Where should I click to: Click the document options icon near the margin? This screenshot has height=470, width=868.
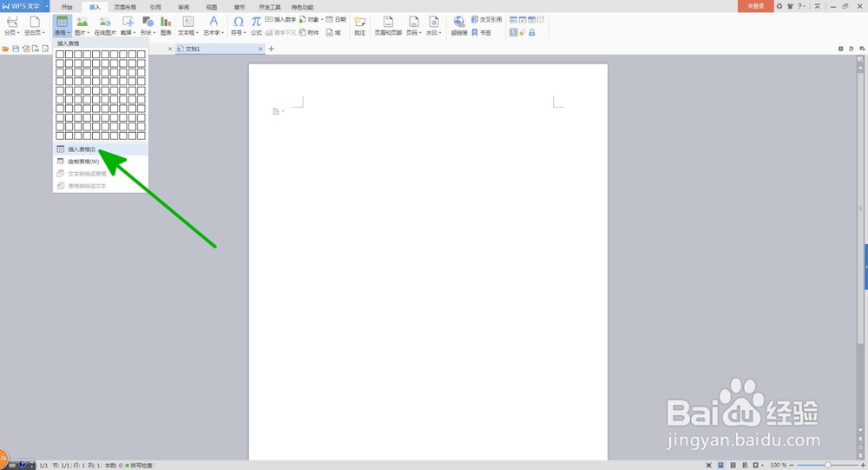click(278, 111)
